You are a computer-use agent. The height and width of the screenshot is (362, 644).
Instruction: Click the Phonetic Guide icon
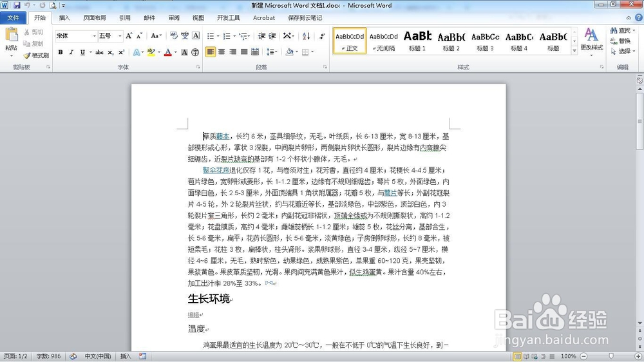click(x=185, y=35)
